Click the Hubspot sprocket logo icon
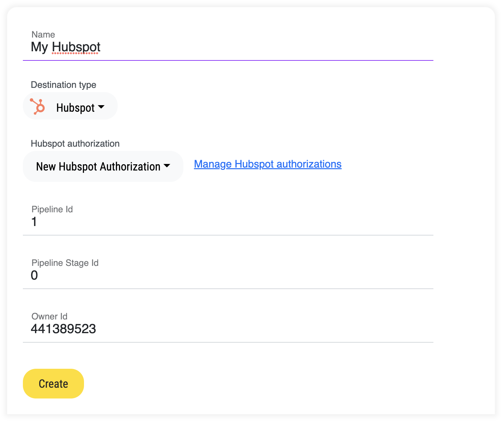504x422 pixels. pyautogui.click(x=38, y=106)
